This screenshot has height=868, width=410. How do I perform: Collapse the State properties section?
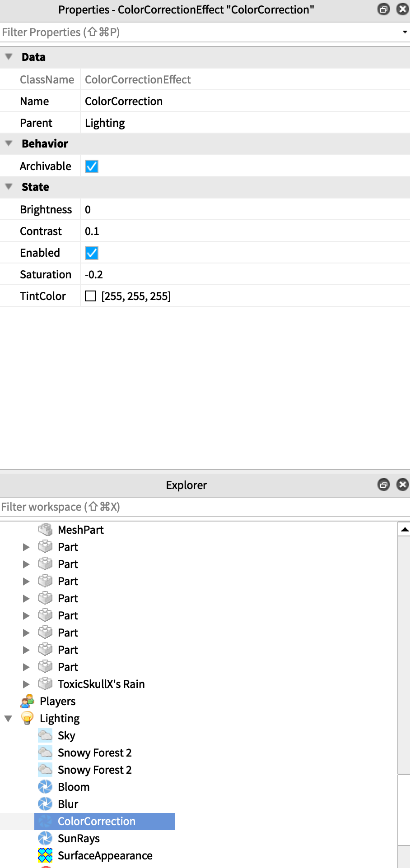point(9,187)
